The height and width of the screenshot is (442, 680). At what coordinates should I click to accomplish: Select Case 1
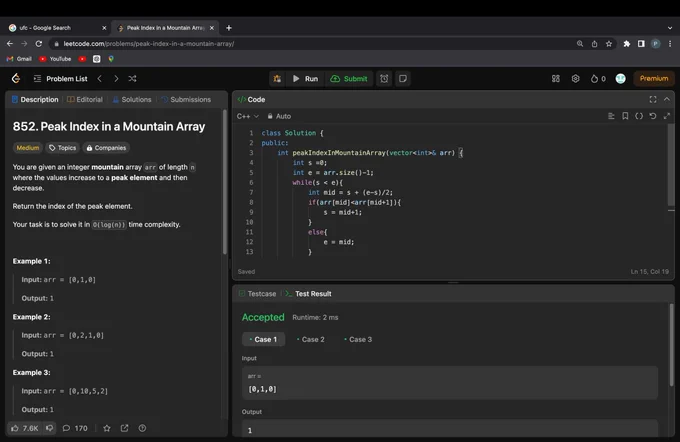point(263,339)
